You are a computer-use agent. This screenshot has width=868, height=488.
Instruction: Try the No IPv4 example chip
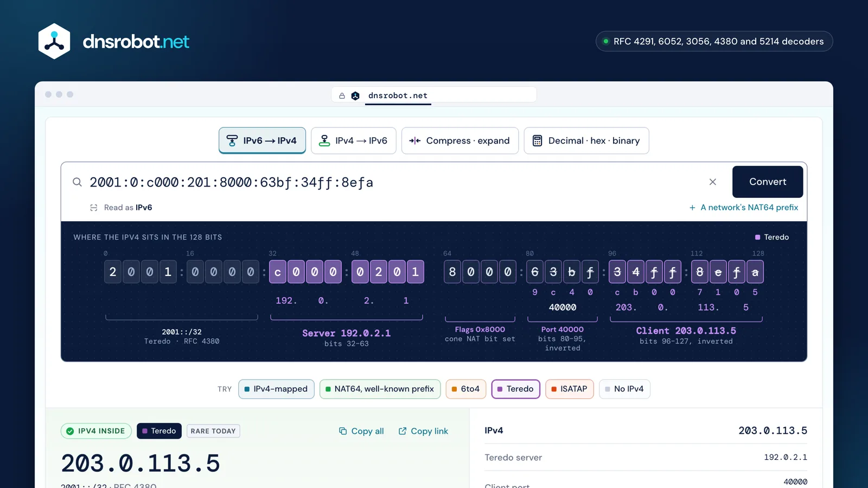(624, 389)
